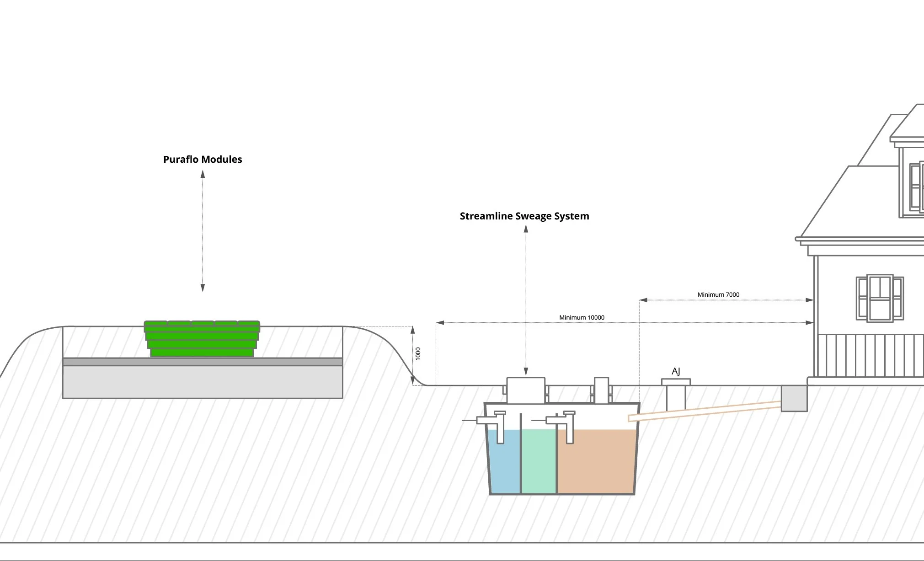Select the large tank access lid
The width and height of the screenshot is (924, 561).
(526, 390)
